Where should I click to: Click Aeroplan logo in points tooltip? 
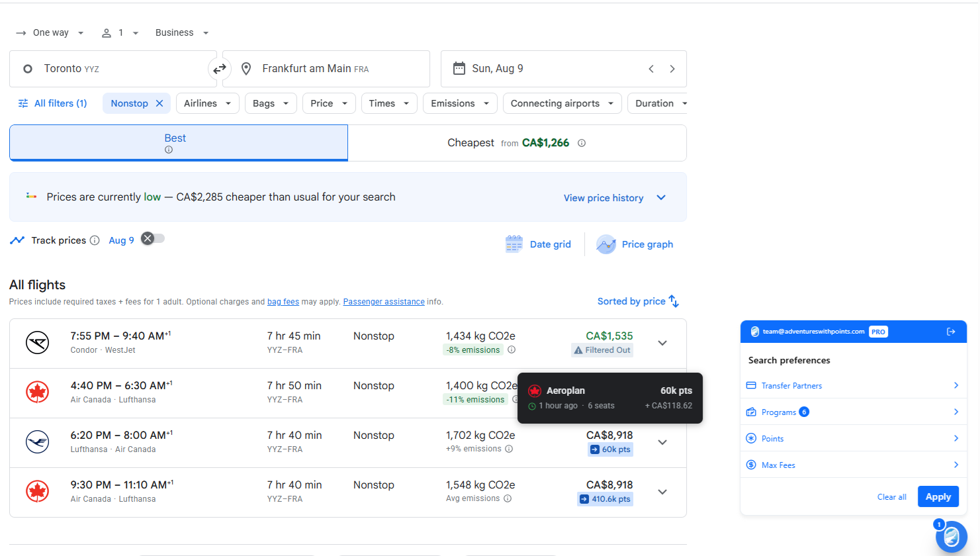tap(535, 391)
